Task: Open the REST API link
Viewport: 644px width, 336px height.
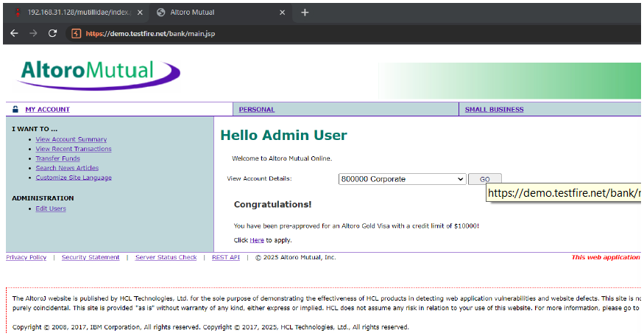Action: coord(226,257)
